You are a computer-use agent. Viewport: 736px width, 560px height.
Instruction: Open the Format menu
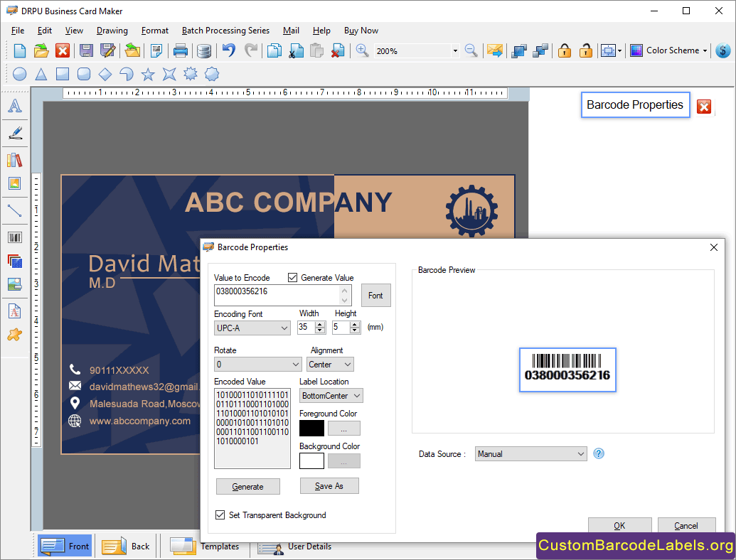tap(154, 31)
